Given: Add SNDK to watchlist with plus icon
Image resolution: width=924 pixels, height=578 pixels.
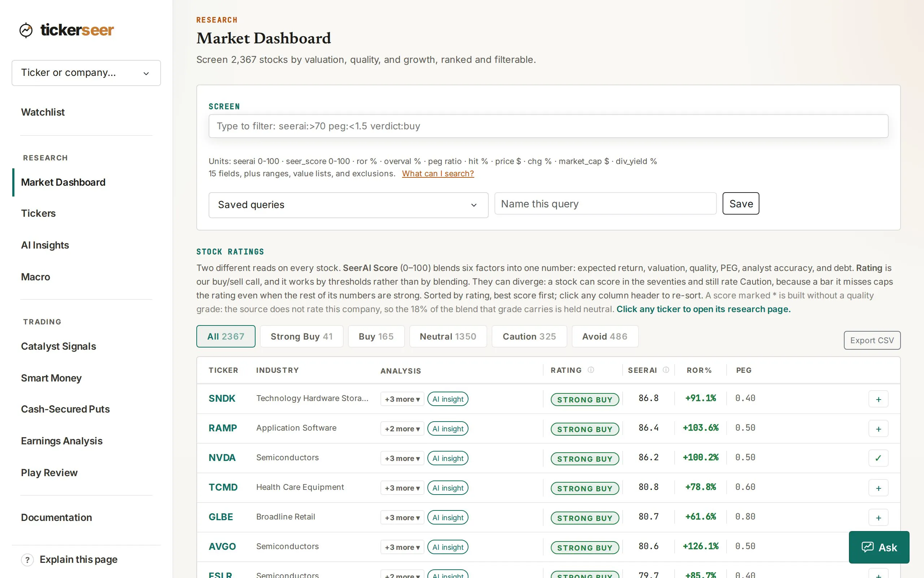Looking at the screenshot, I should (878, 399).
